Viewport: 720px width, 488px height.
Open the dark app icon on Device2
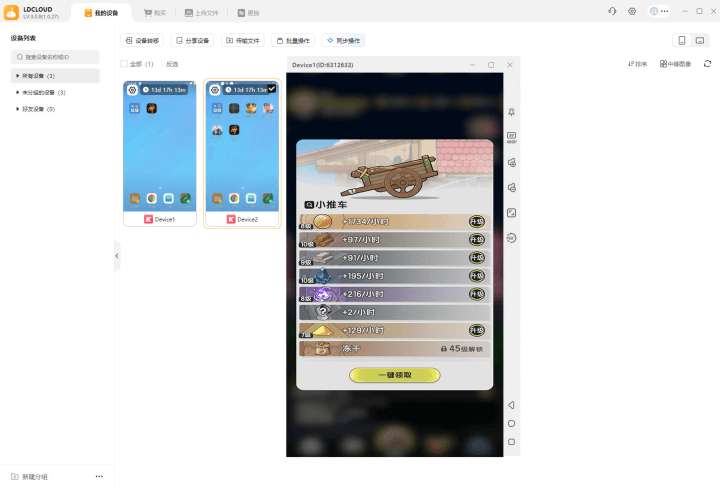[x=234, y=108]
